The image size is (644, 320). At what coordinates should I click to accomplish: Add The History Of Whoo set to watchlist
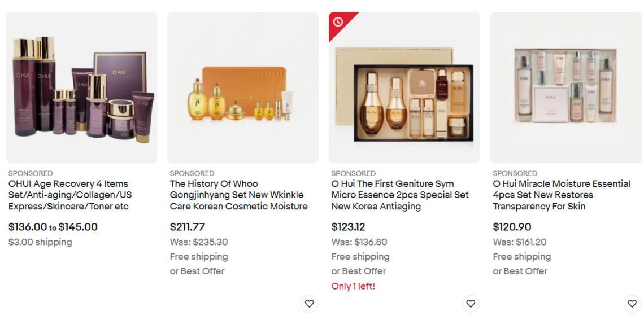pyautogui.click(x=309, y=304)
